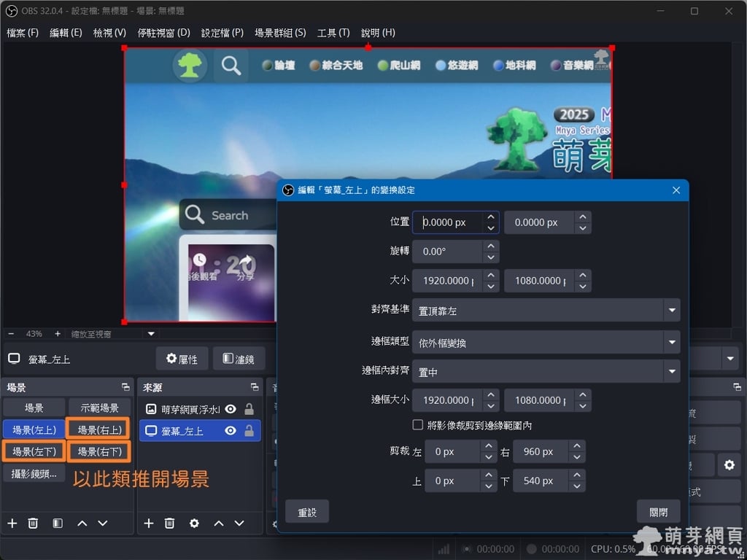Add a new source with the plus icon
The height and width of the screenshot is (560, 747).
tap(148, 524)
